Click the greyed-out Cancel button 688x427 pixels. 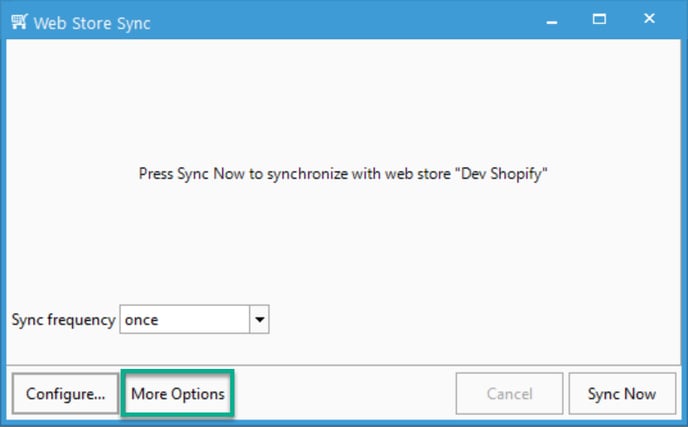point(509,393)
